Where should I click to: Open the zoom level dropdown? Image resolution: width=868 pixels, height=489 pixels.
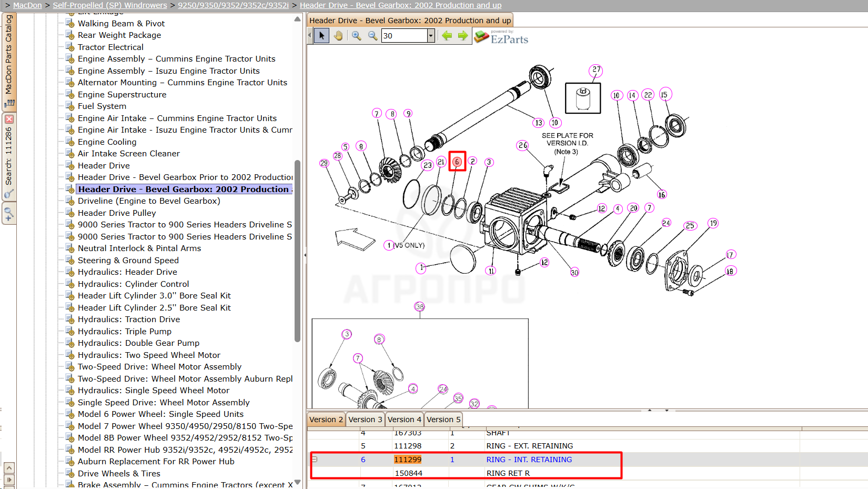point(431,36)
